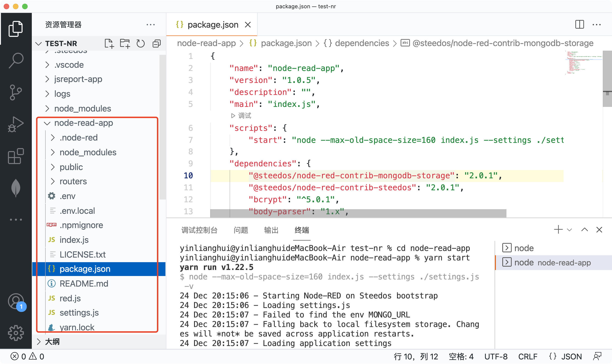Switch to the Debug Console tab

[x=199, y=230]
